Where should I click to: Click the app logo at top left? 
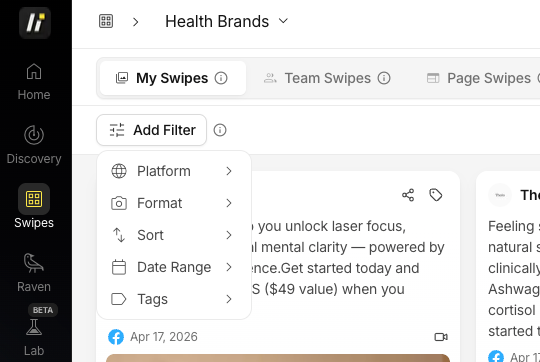(x=35, y=23)
